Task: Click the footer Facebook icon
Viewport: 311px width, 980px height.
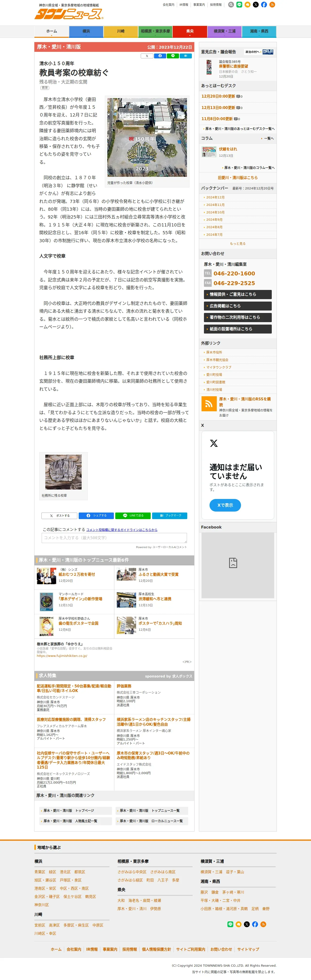Action: [255, 924]
